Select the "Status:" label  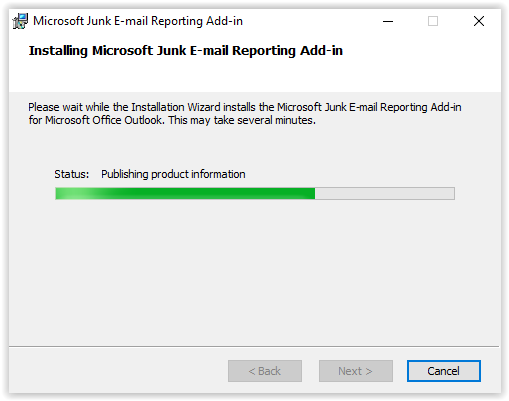[72, 174]
